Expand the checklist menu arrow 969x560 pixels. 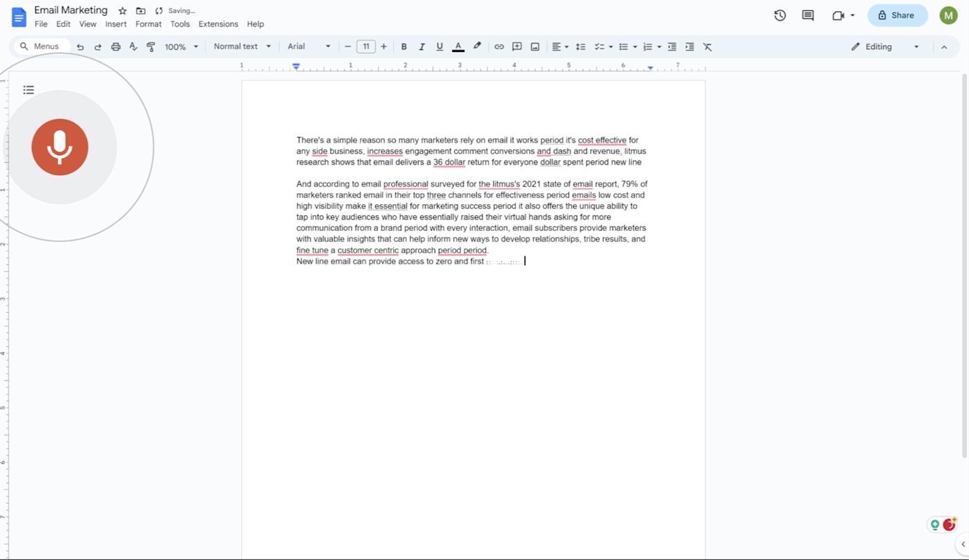coord(610,47)
